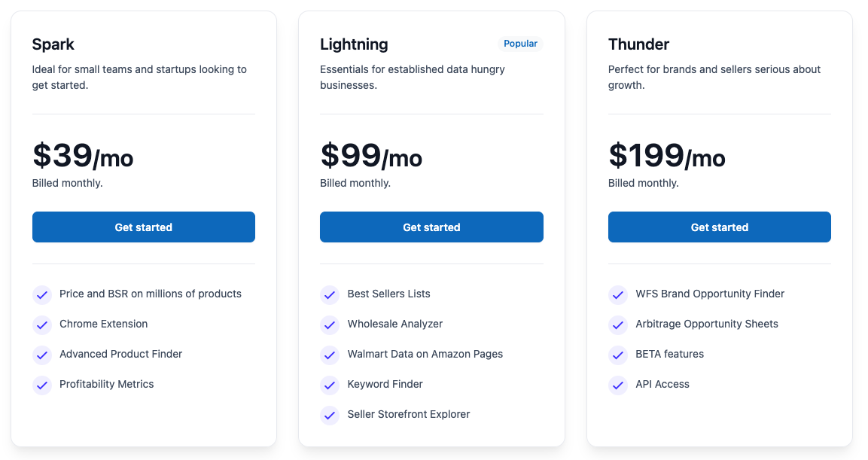The height and width of the screenshot is (460, 868).
Task: Click the checkmark next to Walmart Data on Amazon Pages
Action: tap(330, 355)
